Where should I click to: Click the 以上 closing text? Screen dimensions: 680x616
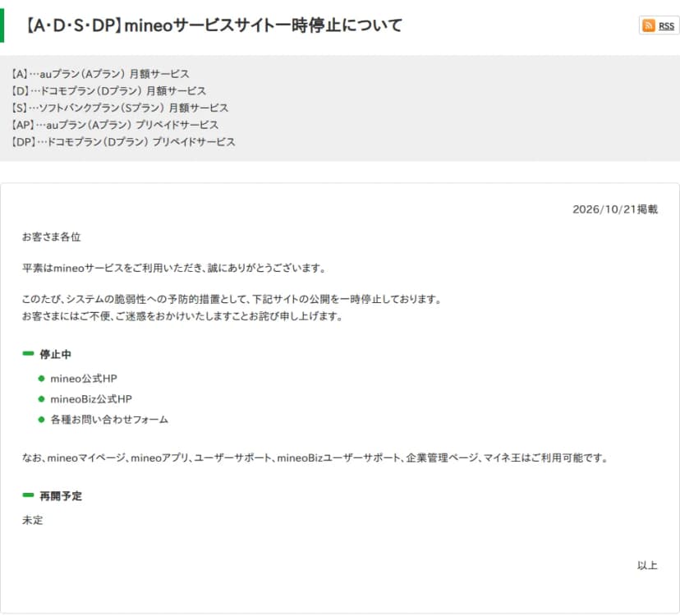pos(647,565)
